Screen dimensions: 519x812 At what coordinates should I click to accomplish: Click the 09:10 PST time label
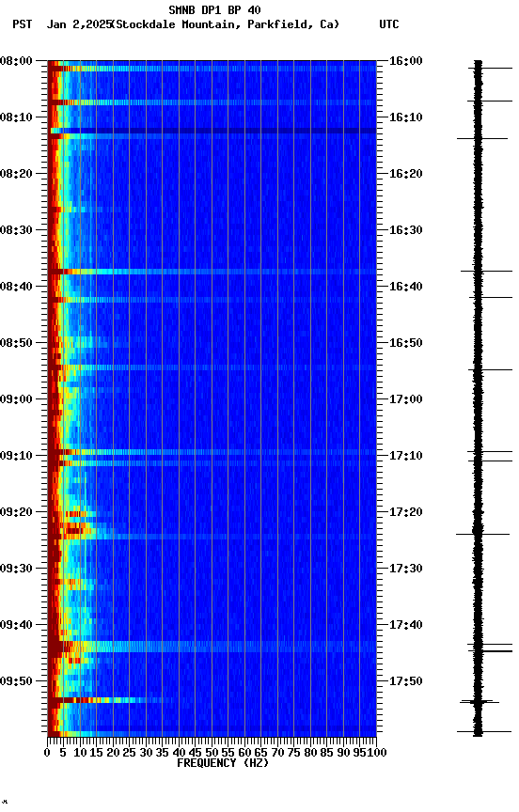tap(16, 456)
